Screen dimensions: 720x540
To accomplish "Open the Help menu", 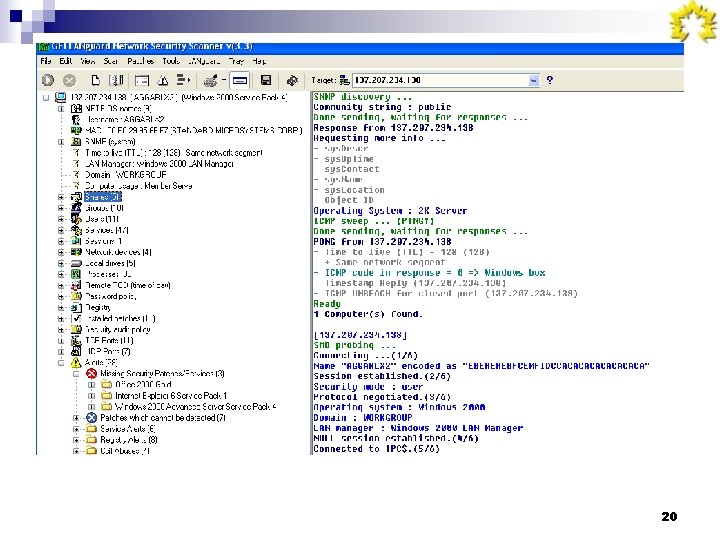I will click(x=259, y=61).
